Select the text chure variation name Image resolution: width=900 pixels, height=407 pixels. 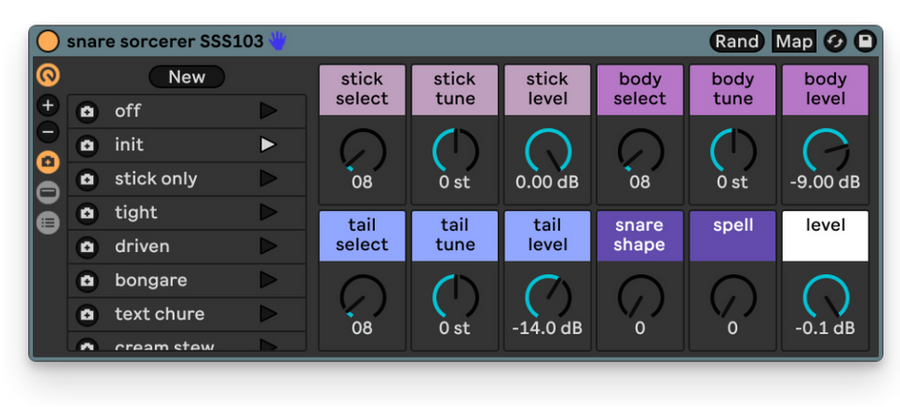pyautogui.click(x=160, y=314)
